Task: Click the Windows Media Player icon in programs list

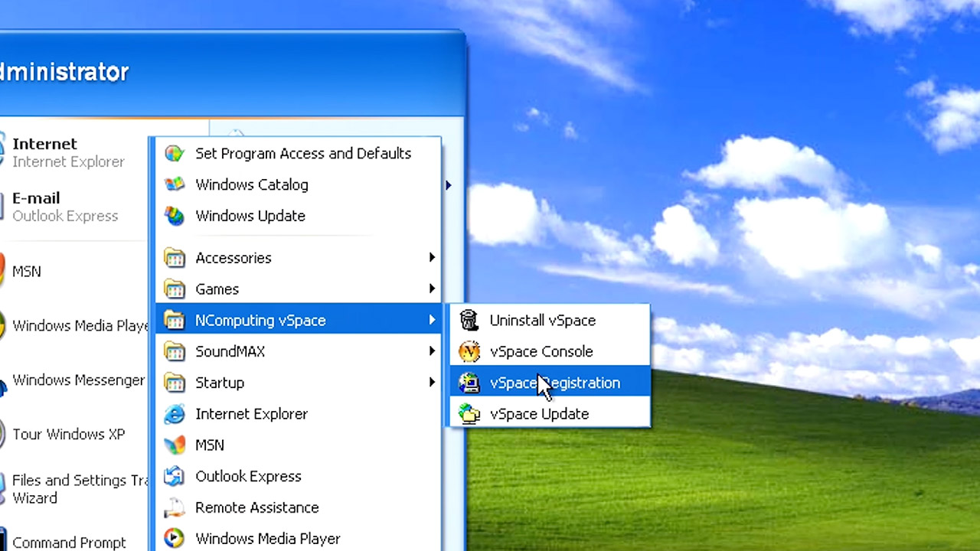Action: click(x=175, y=539)
